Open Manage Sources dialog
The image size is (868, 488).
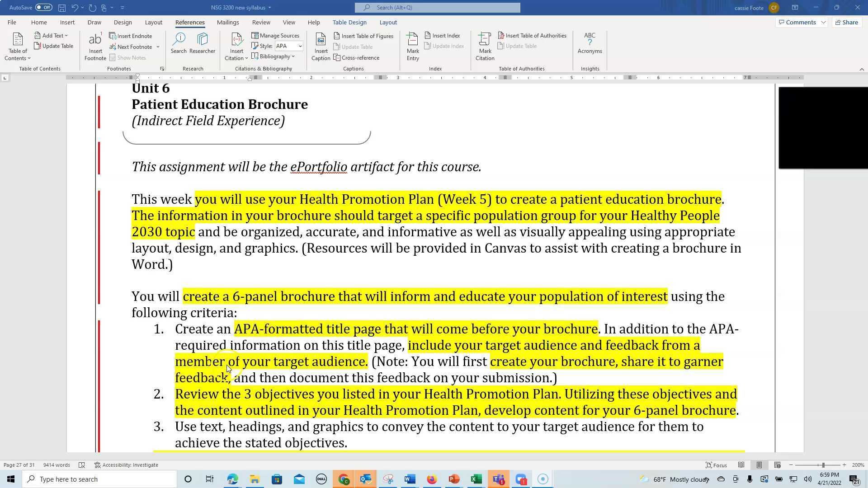point(276,35)
